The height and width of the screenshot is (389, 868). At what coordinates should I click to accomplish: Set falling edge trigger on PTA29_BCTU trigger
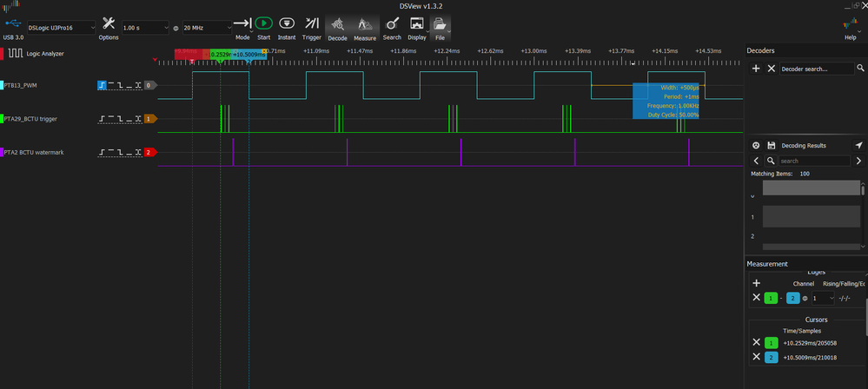(120, 118)
